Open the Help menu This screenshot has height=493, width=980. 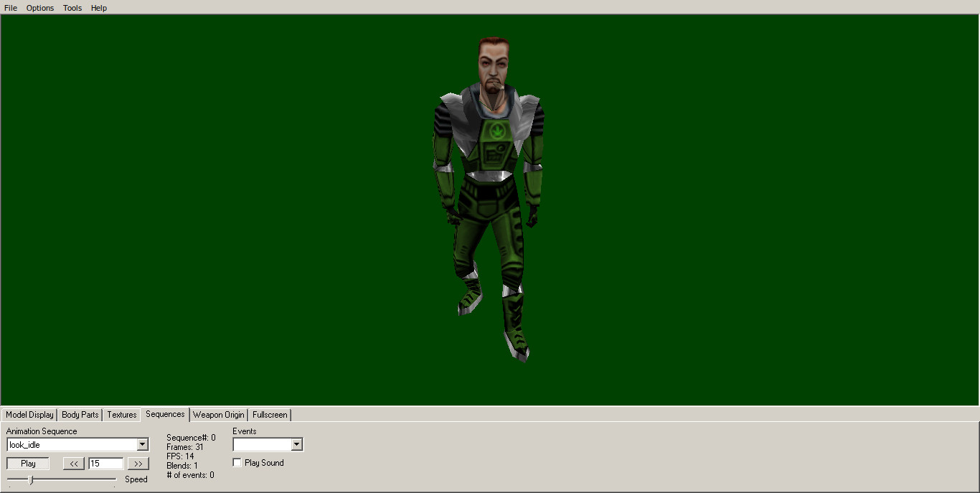click(x=98, y=8)
